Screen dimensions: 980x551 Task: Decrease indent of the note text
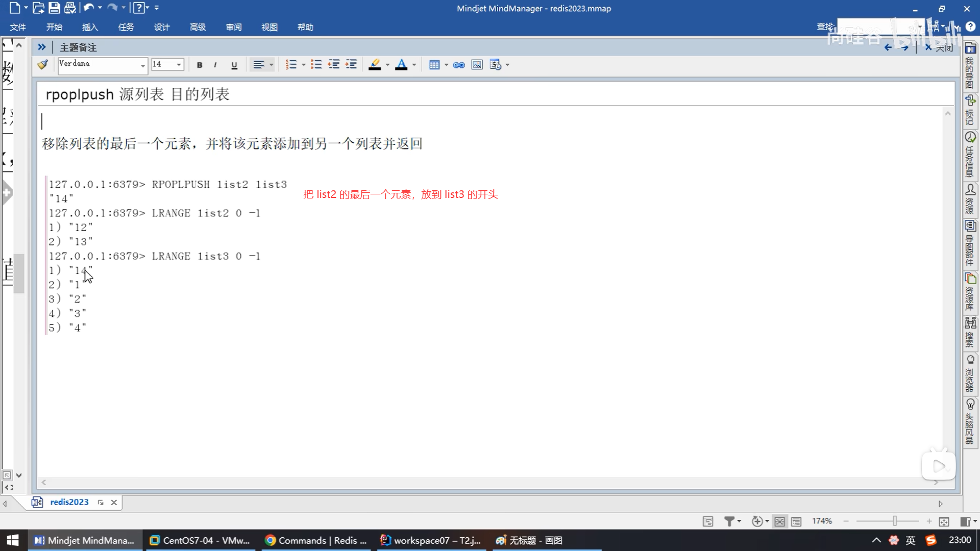(x=334, y=65)
